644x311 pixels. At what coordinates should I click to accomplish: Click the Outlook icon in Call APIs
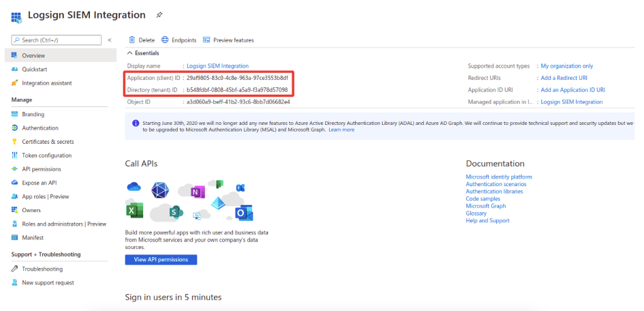244,213
